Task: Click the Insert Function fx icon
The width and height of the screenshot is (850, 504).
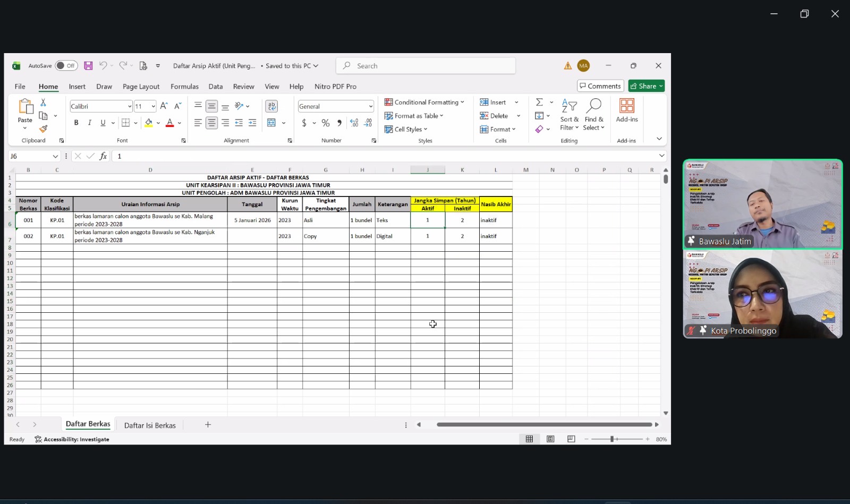Action: [103, 156]
